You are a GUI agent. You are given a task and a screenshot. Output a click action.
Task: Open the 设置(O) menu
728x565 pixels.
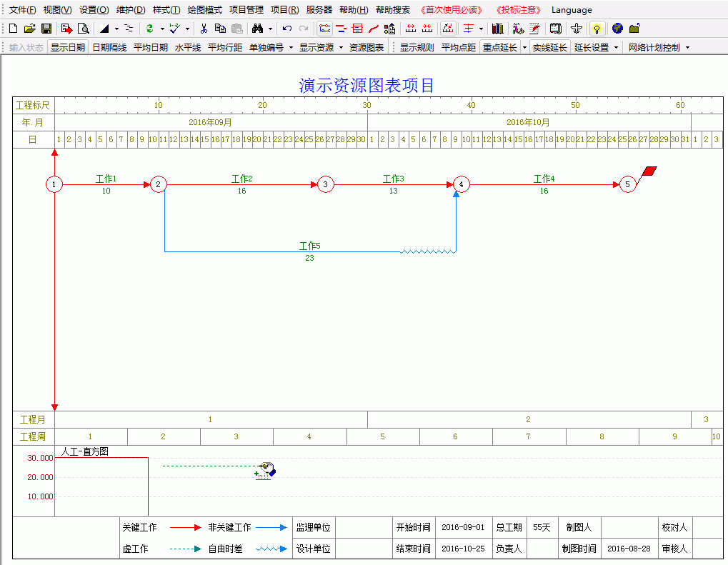[94, 10]
